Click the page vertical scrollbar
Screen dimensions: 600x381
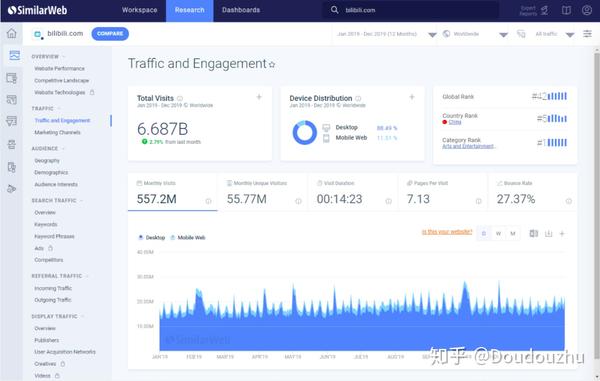point(597,205)
